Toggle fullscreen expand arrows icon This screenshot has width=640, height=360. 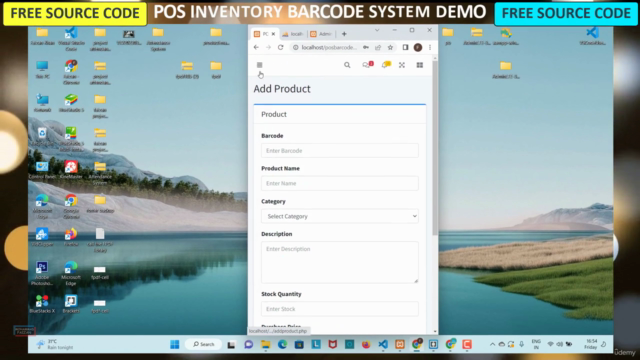click(402, 65)
